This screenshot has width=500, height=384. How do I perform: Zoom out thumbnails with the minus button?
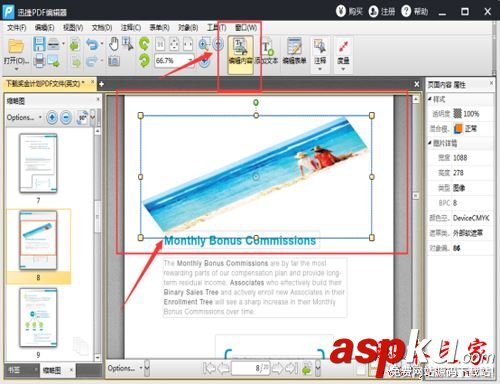click(x=66, y=117)
